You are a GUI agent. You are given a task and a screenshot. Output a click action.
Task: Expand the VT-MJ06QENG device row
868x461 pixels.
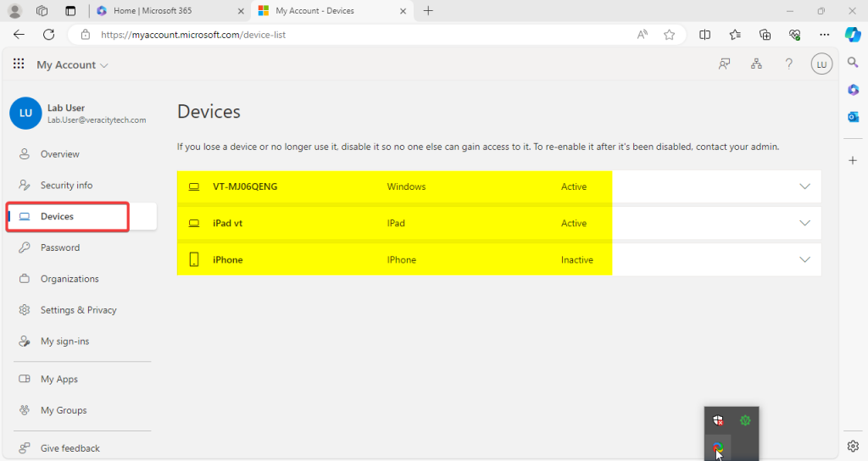804,186
